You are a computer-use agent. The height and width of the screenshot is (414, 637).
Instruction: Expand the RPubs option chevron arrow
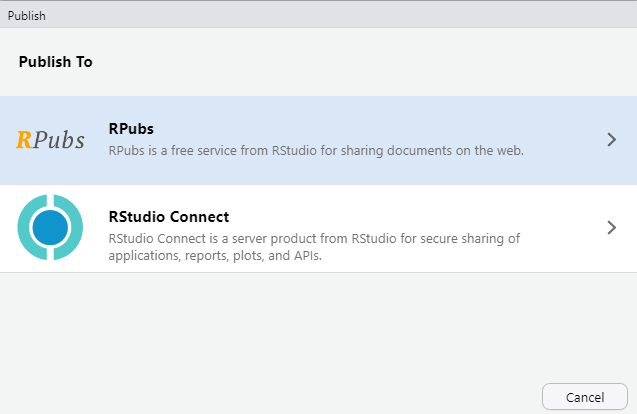coord(612,140)
